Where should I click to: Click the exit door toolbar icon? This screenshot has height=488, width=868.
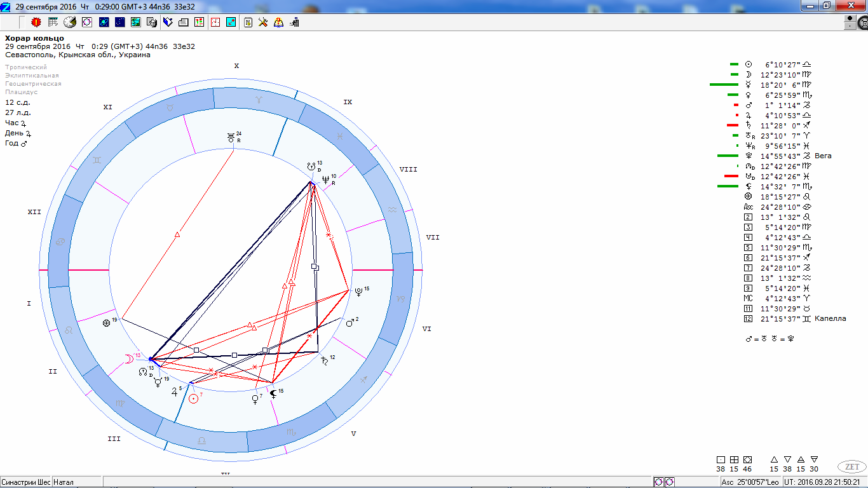[x=294, y=22]
